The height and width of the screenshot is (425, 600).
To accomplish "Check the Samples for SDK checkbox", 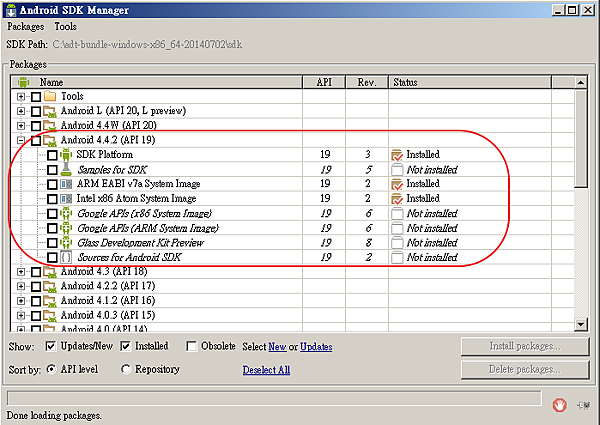I will pos(52,169).
